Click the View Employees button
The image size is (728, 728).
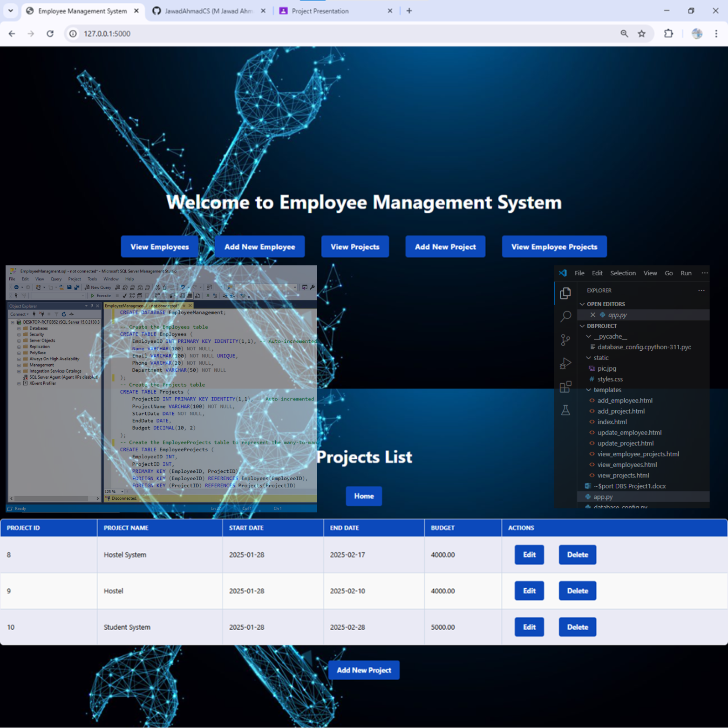click(159, 247)
